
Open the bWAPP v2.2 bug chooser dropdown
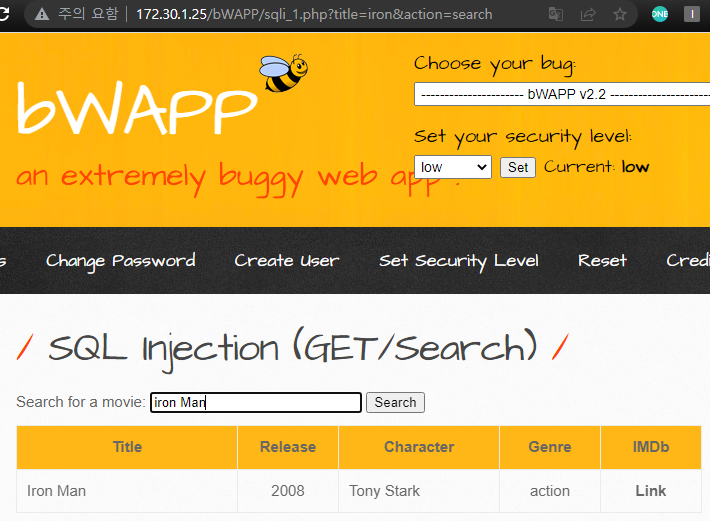click(x=562, y=94)
